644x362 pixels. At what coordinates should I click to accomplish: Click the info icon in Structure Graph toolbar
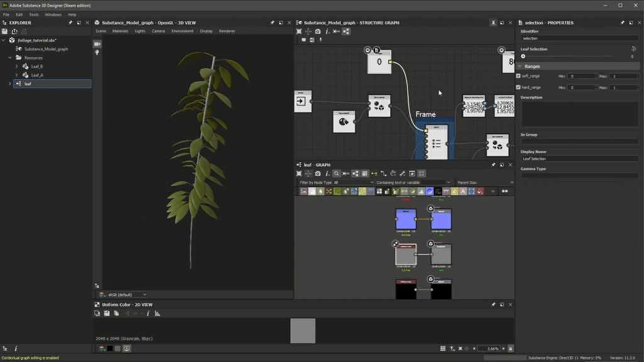pyautogui.click(x=327, y=31)
